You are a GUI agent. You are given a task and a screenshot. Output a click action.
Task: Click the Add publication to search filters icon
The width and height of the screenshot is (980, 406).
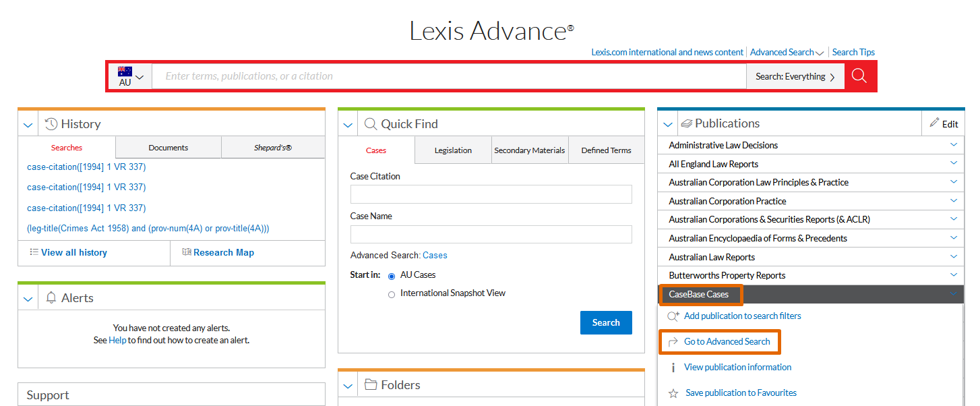pos(673,316)
